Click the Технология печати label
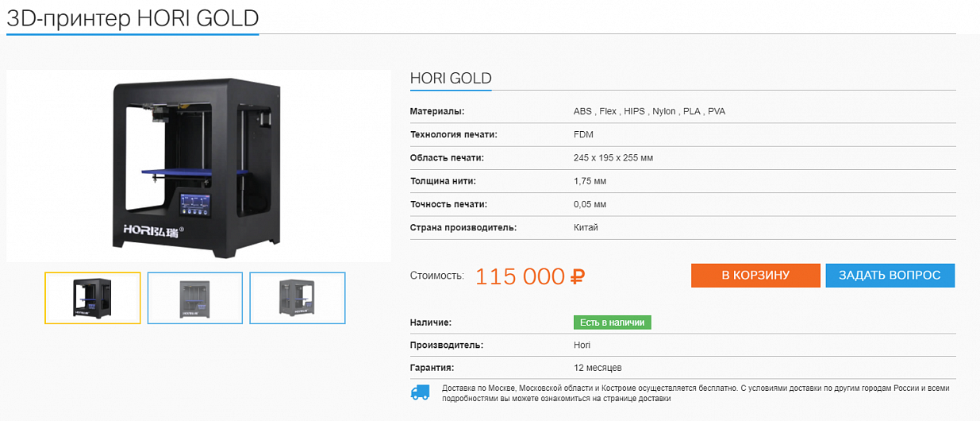 pyautogui.click(x=454, y=134)
